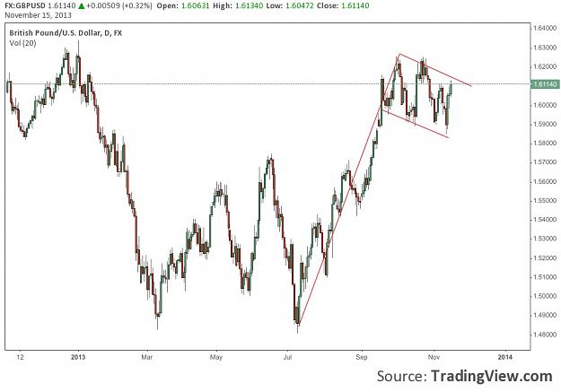Click the May time axis label
The image size is (561, 392).
point(216,357)
